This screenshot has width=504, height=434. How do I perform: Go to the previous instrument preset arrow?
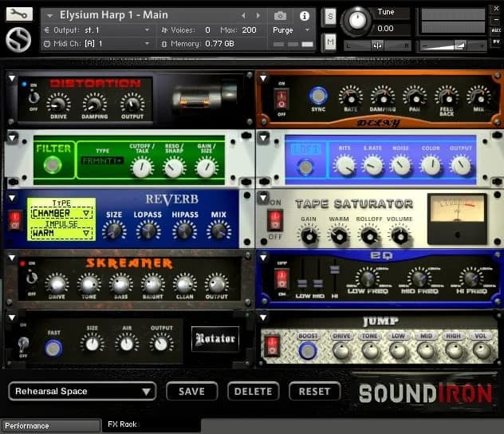[x=243, y=15]
